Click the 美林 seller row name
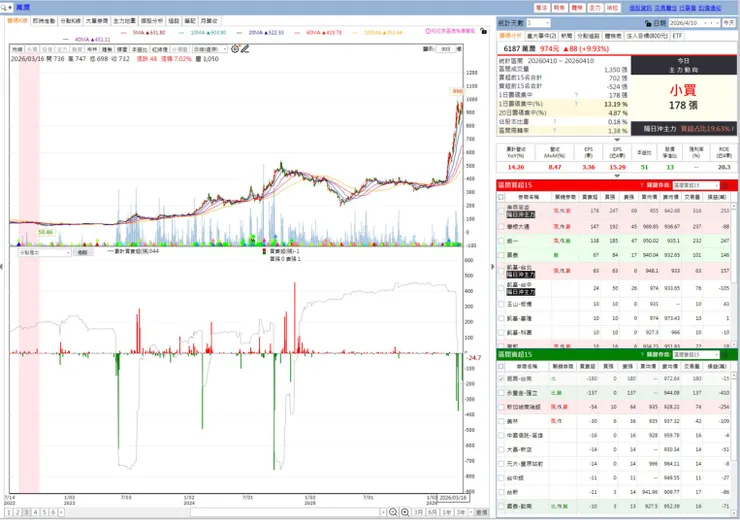This screenshot has width=740, height=520. point(512,421)
